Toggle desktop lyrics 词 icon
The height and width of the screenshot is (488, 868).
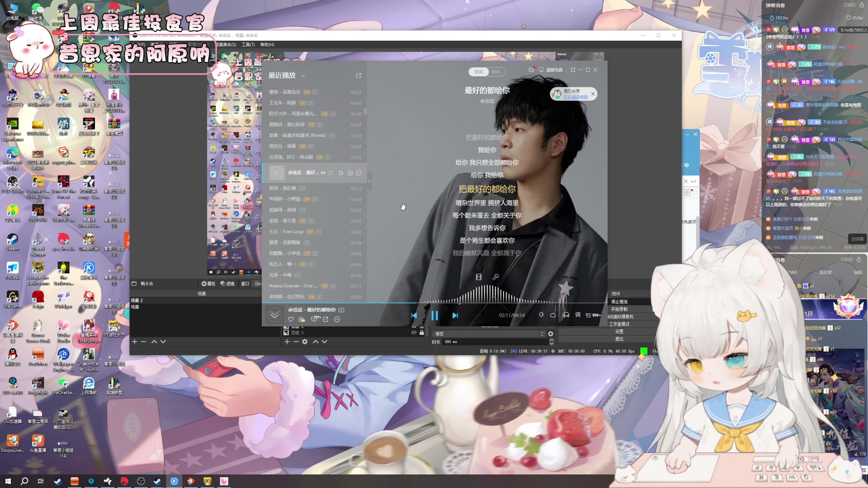pos(578,315)
